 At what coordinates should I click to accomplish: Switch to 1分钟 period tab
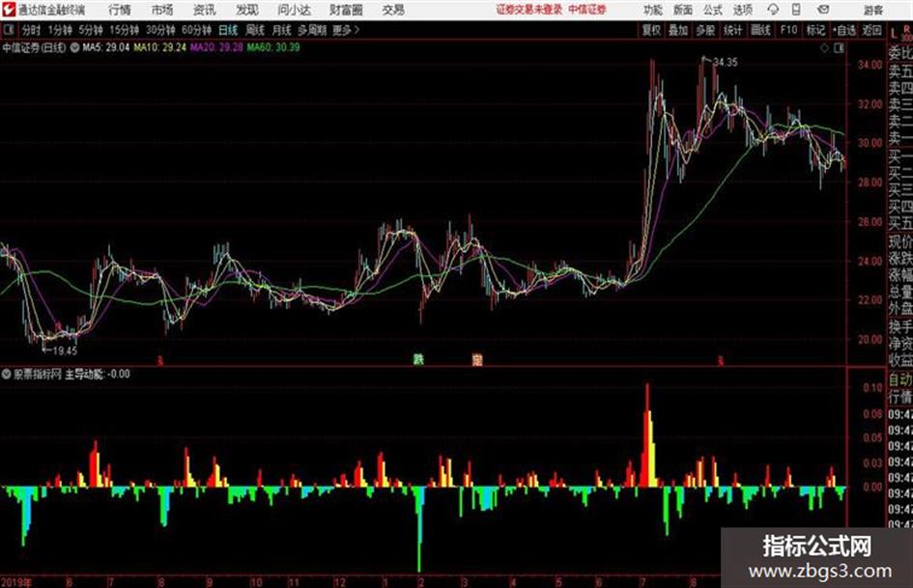pyautogui.click(x=59, y=30)
